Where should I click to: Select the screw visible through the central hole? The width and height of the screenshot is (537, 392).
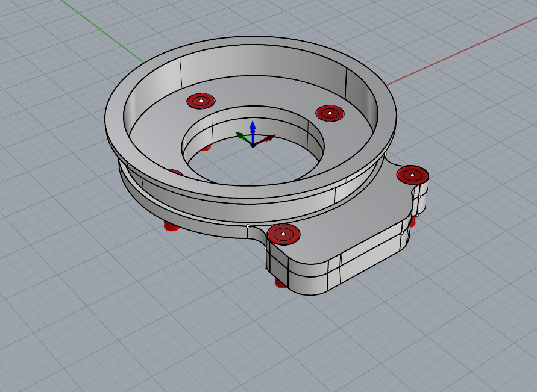(x=206, y=148)
